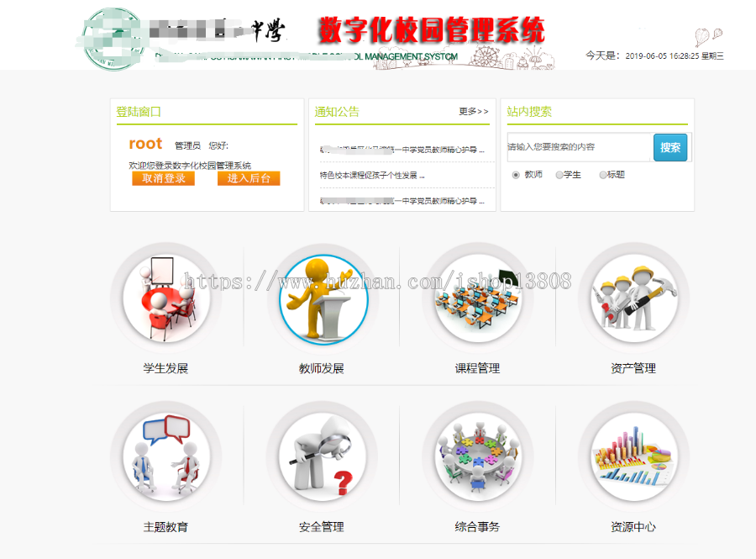Viewport: 756px width, 559px height.
Task: Click the 综合事务 text label
Action: (x=477, y=527)
